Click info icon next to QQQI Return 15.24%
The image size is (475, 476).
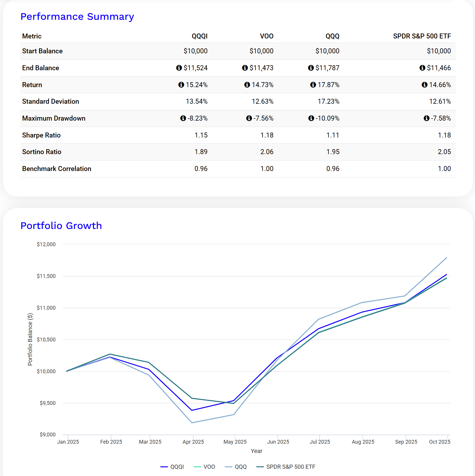pos(181,85)
